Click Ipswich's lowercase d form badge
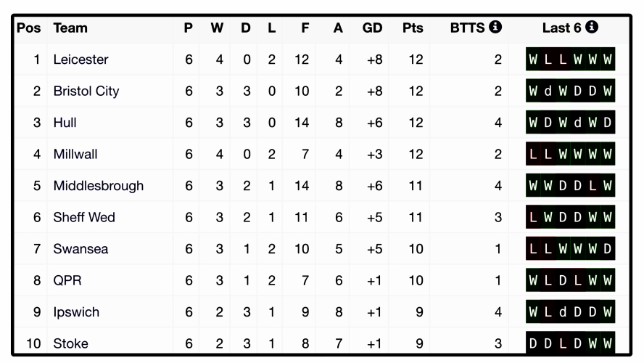The image size is (644, 363). pos(563,312)
